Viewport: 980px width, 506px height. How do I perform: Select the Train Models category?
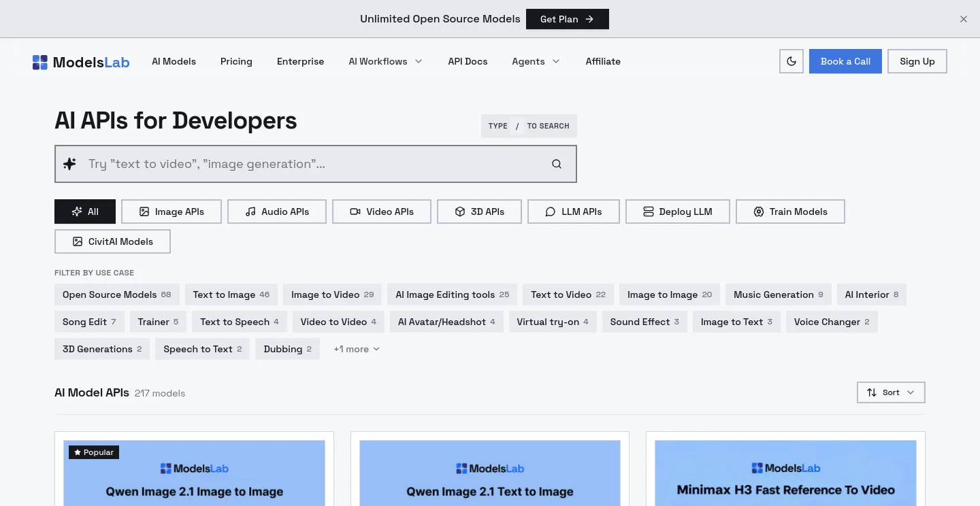pyautogui.click(x=790, y=212)
